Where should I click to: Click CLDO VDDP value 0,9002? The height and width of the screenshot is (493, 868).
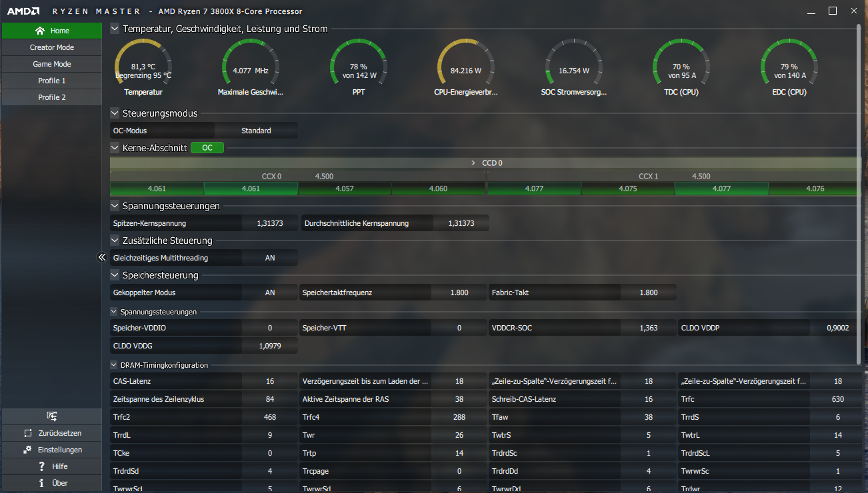point(837,328)
